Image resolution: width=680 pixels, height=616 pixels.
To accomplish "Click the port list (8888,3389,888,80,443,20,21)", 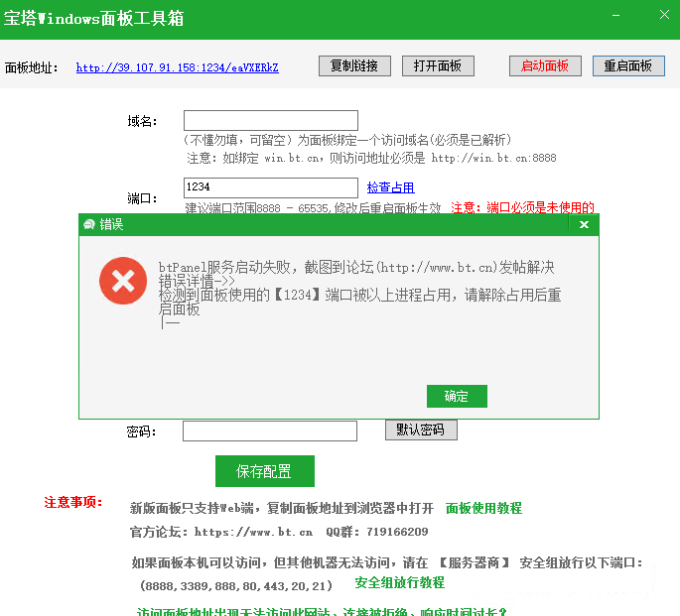I will (236, 586).
